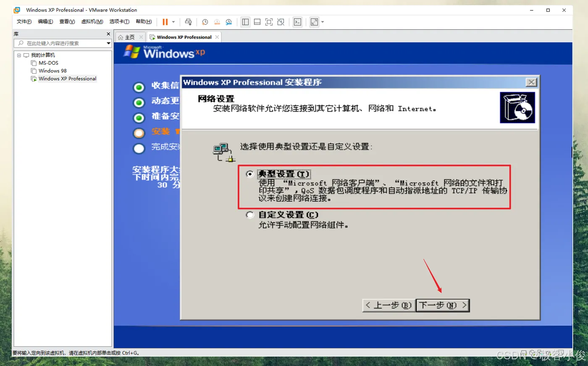Click the Ctrl+G status bar hint text

tap(76, 353)
